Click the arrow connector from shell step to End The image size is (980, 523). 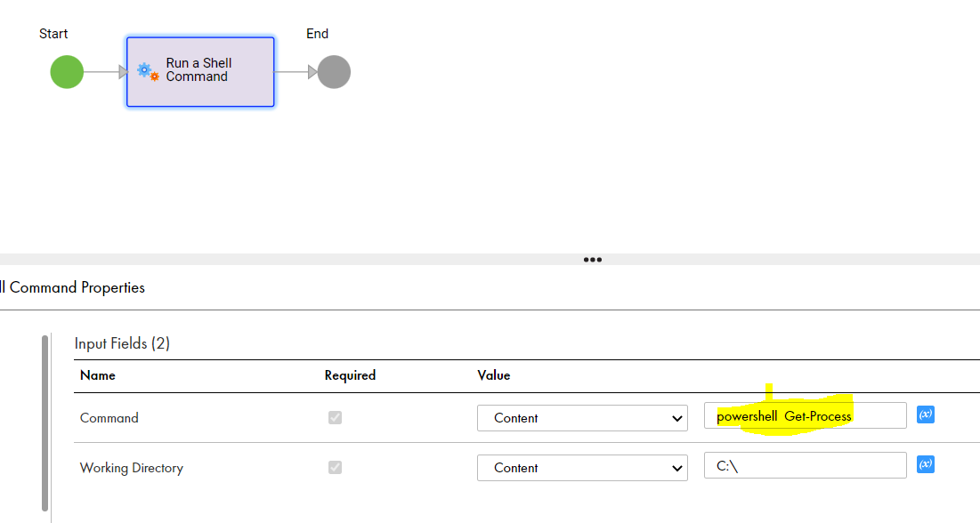296,72
